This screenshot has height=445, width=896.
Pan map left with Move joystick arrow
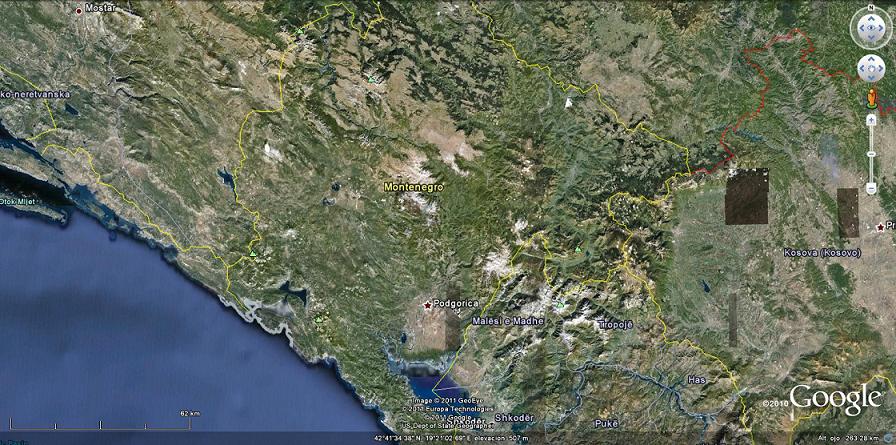860,69
